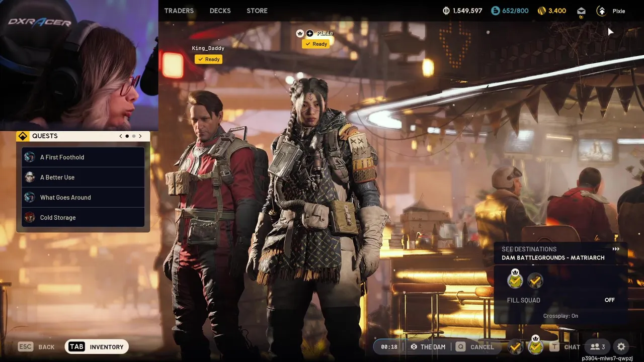Click the blue token icon beside 652/800
Screen dimensions: 644x362
(x=496, y=11)
